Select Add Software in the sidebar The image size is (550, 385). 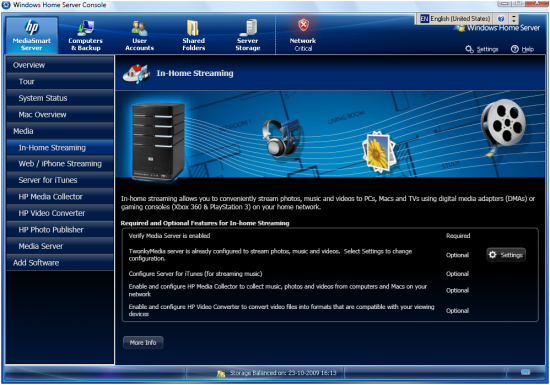tap(60, 263)
